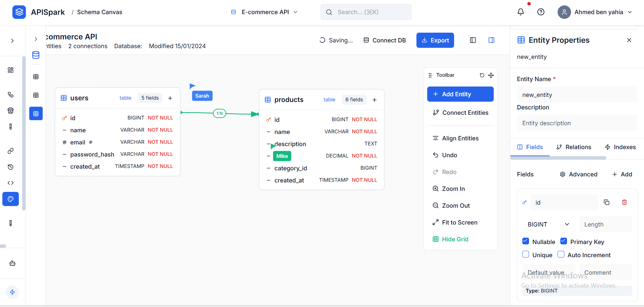The image size is (644, 307).
Task: Select the password_hash row in users table
Action: 118,154
